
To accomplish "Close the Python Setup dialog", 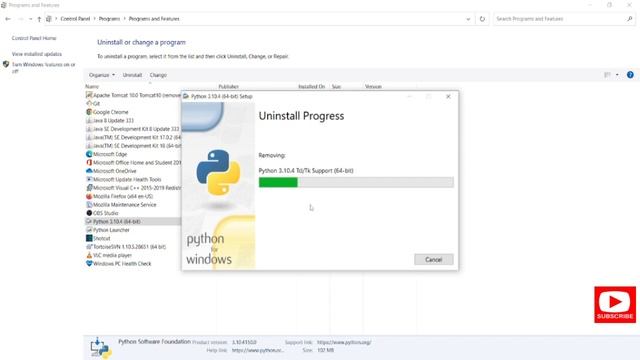I will [448, 96].
